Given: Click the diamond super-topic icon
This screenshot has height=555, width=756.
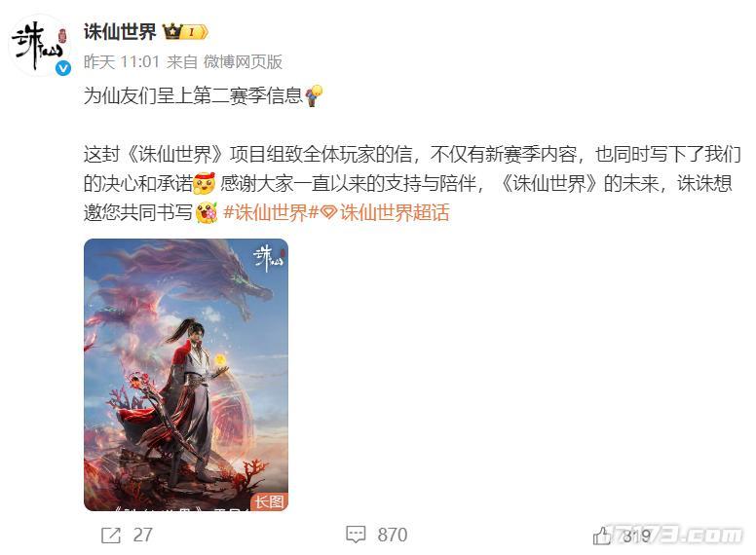Looking at the screenshot, I should [x=329, y=212].
